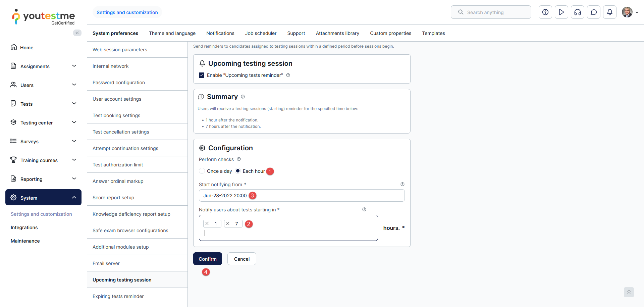The image size is (644, 307).
Task: Open the chat bubble icon in header
Action: [x=593, y=12]
